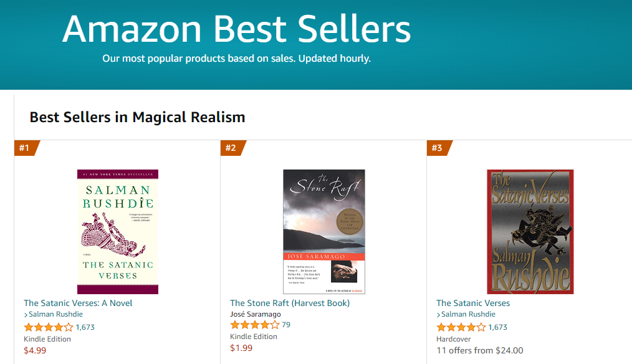The height and width of the screenshot is (364, 632).
Task: Open "The Satanic Verses: A Novel" title link
Action: click(x=78, y=303)
